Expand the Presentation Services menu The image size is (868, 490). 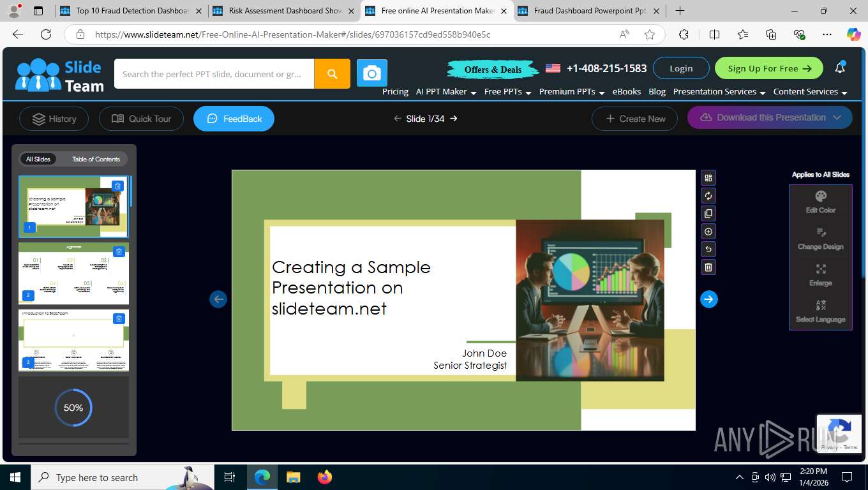[x=719, y=92]
